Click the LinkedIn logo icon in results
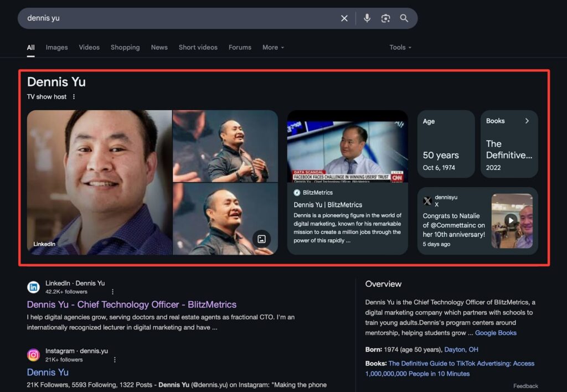Screen dimensions: 567x392 [33, 287]
